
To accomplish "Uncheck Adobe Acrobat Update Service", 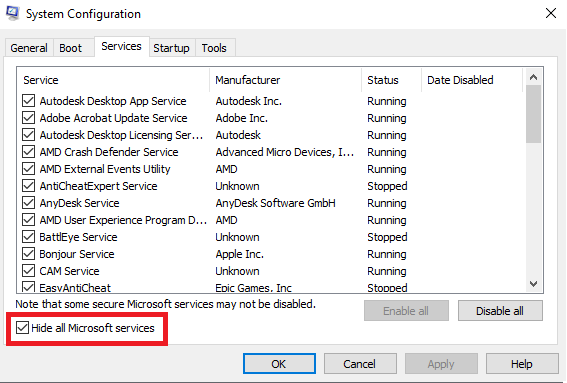I will (x=29, y=118).
